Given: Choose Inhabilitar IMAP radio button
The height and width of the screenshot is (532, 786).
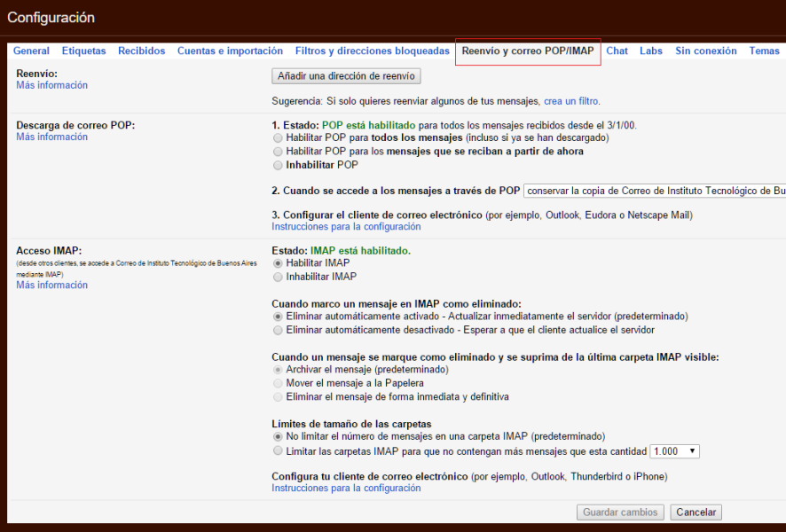Looking at the screenshot, I should coord(279,277).
